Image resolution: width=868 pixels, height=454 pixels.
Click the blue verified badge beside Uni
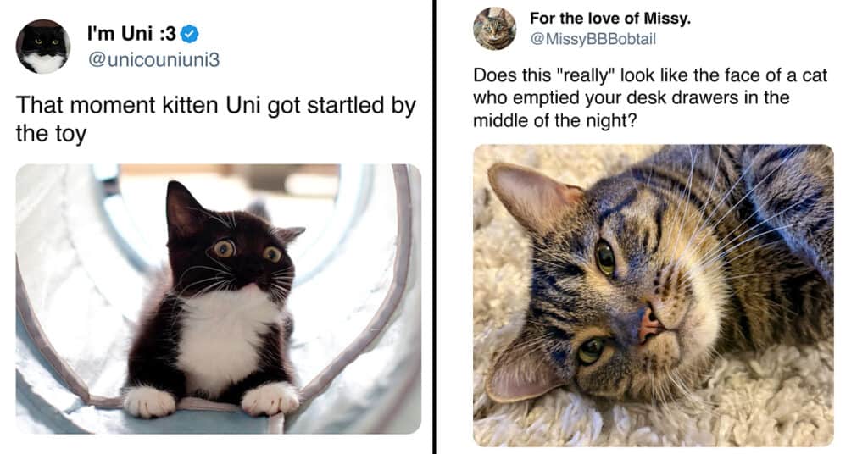click(x=191, y=35)
